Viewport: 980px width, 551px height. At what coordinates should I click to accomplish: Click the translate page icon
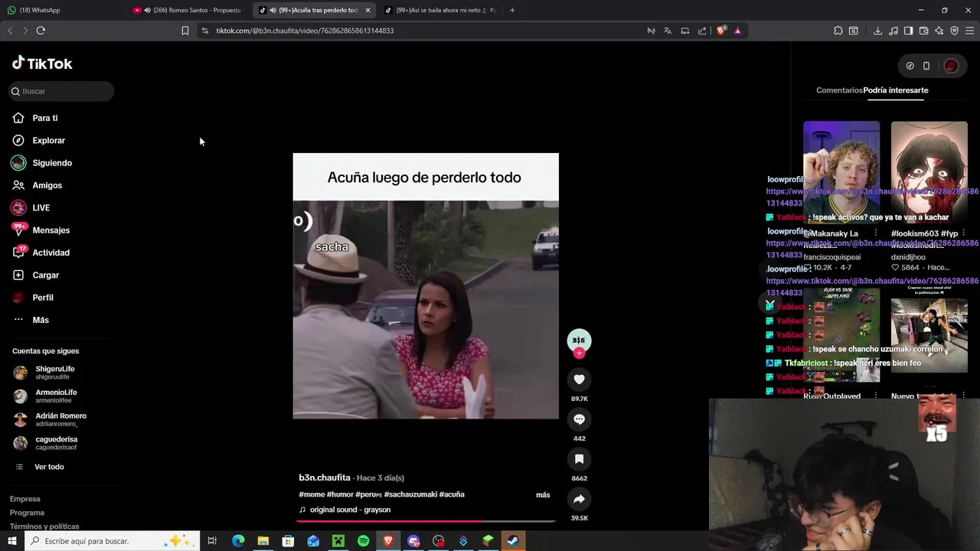tap(668, 31)
